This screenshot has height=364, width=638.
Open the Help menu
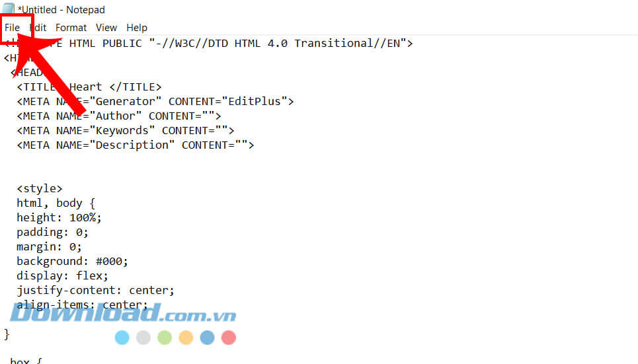[x=137, y=28]
